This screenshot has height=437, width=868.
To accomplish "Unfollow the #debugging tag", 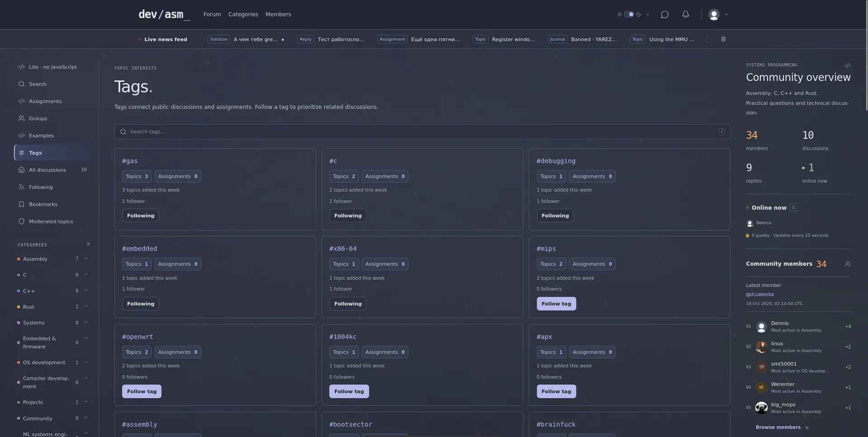I will click(555, 216).
